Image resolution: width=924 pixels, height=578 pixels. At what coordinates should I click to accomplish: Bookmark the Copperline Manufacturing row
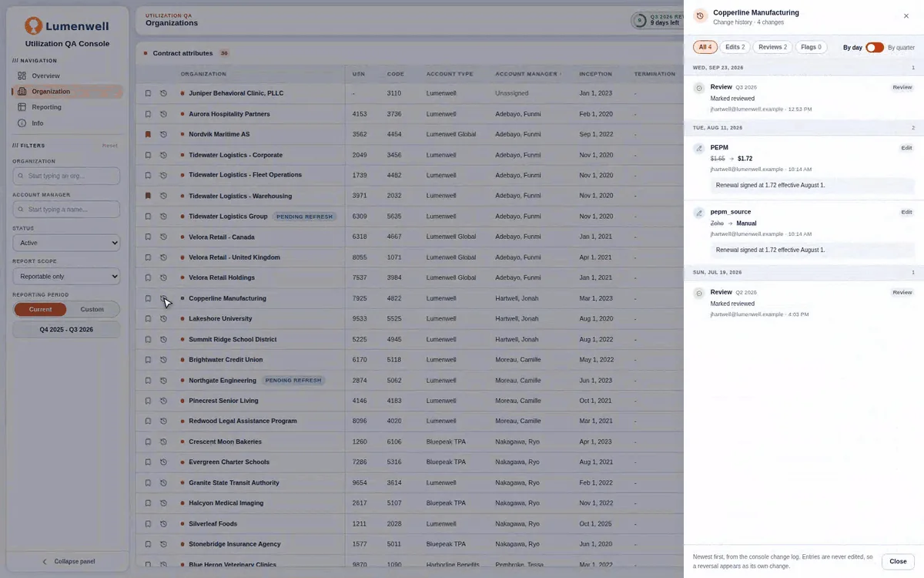pyautogui.click(x=148, y=298)
